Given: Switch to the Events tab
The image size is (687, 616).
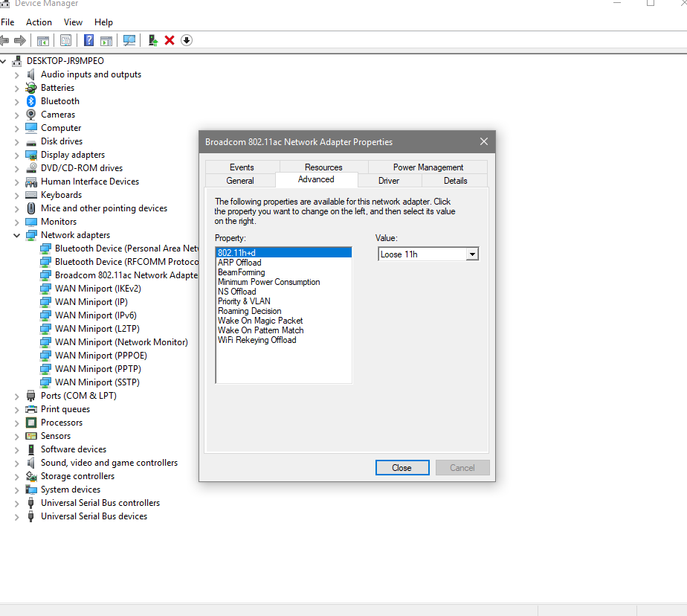Looking at the screenshot, I should 242,167.
